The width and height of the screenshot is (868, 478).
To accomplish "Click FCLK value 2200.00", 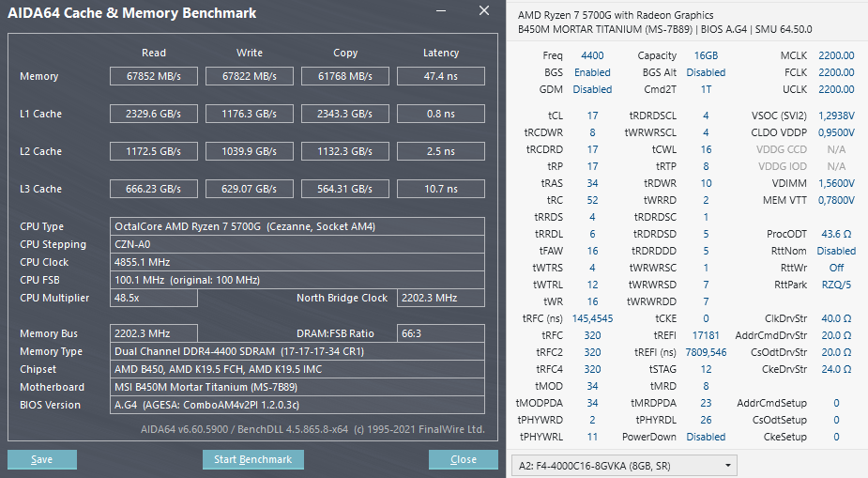I will pos(836,72).
